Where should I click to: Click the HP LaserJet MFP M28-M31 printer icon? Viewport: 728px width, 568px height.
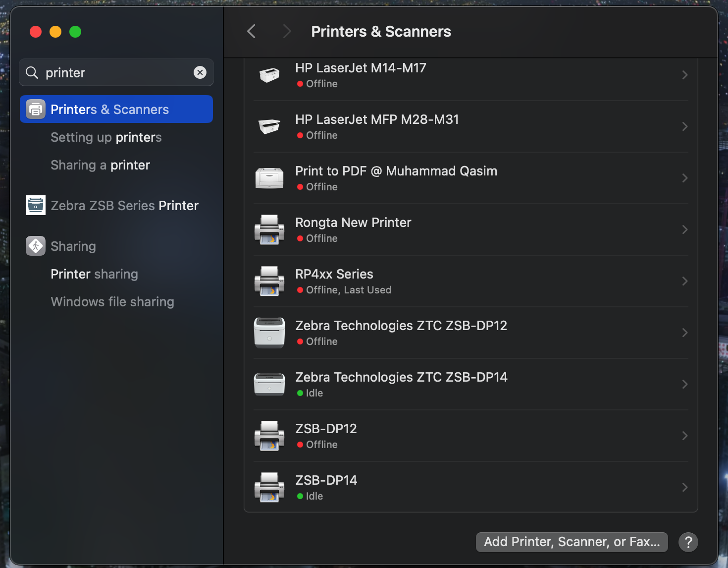269,126
